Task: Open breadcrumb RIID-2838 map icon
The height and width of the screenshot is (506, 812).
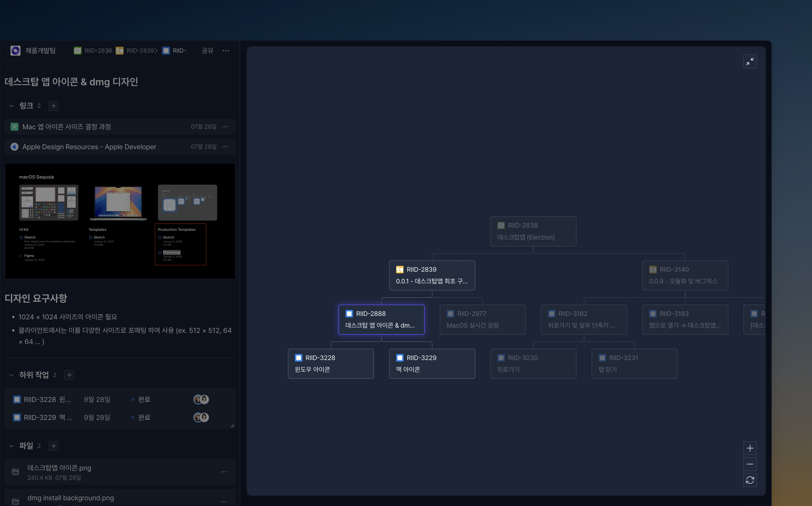Action: (77, 51)
